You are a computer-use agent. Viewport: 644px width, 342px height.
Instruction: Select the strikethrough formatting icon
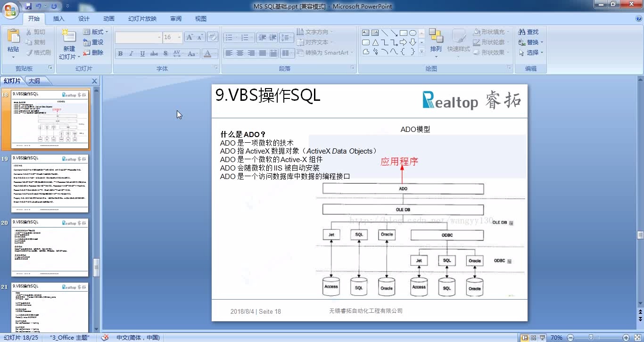tap(154, 54)
